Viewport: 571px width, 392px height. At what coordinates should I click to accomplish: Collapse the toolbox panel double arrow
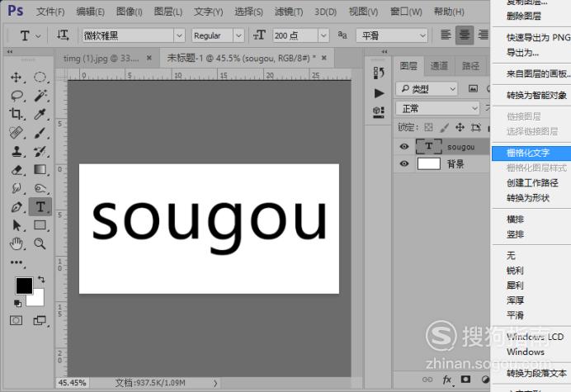pos(10,51)
